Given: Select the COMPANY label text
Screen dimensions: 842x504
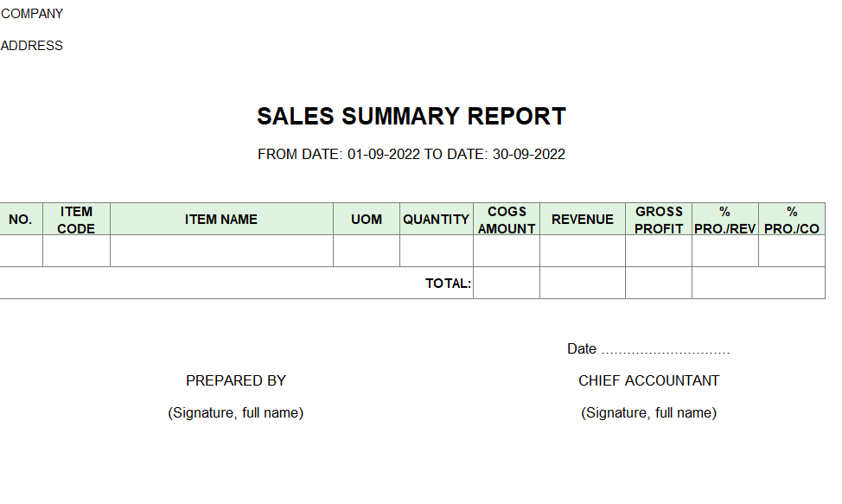Looking at the screenshot, I should [32, 14].
